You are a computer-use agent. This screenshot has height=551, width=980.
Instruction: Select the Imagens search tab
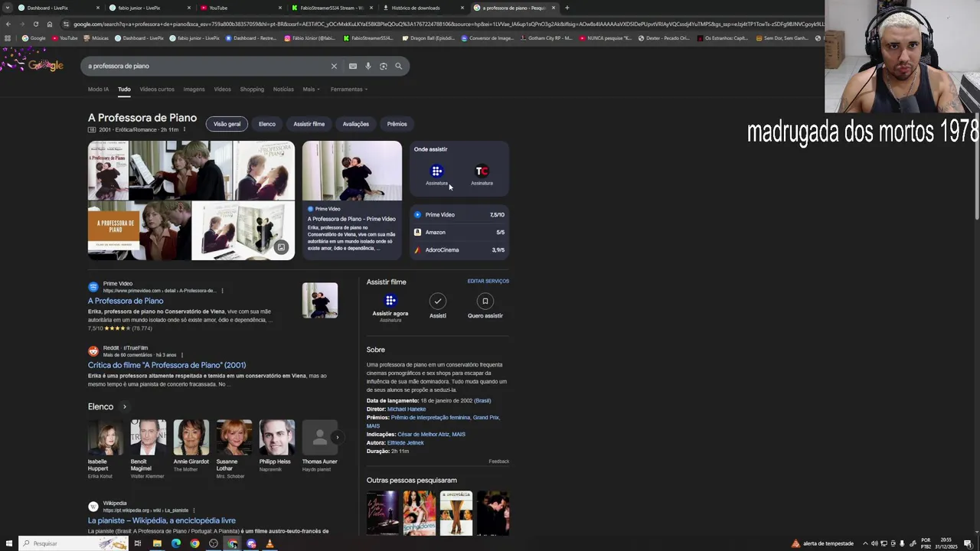(x=194, y=90)
